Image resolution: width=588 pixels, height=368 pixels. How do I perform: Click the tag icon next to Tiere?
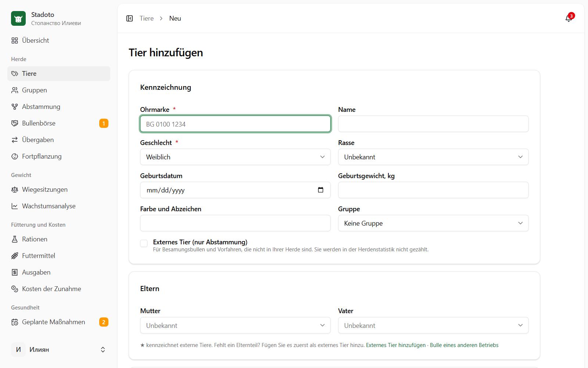15,74
